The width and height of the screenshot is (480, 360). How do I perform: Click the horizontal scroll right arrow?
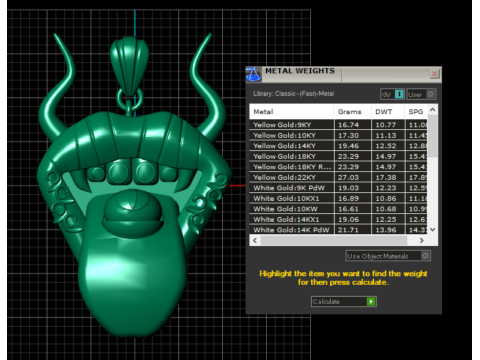[x=422, y=240]
